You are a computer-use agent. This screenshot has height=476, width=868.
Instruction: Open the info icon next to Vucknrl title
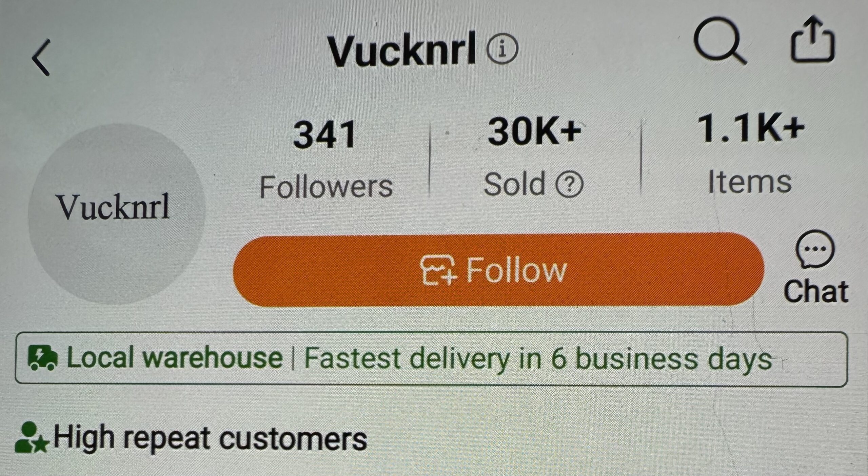[x=502, y=48]
